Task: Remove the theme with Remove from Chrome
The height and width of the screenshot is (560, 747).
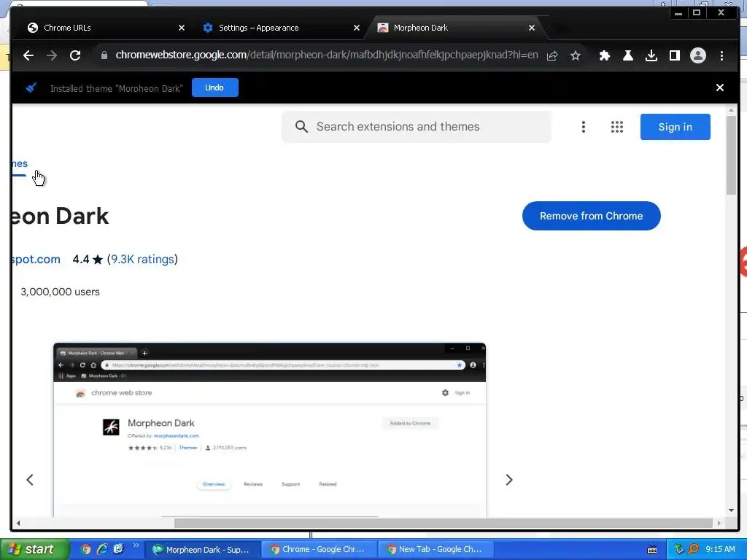Action: [591, 216]
